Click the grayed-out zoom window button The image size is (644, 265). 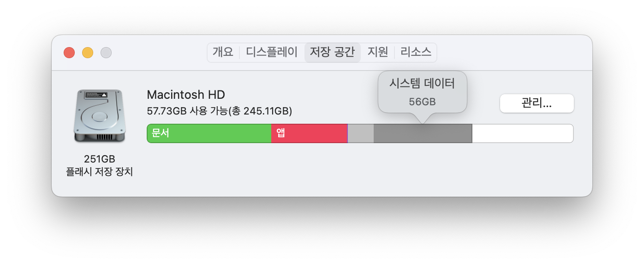[106, 53]
